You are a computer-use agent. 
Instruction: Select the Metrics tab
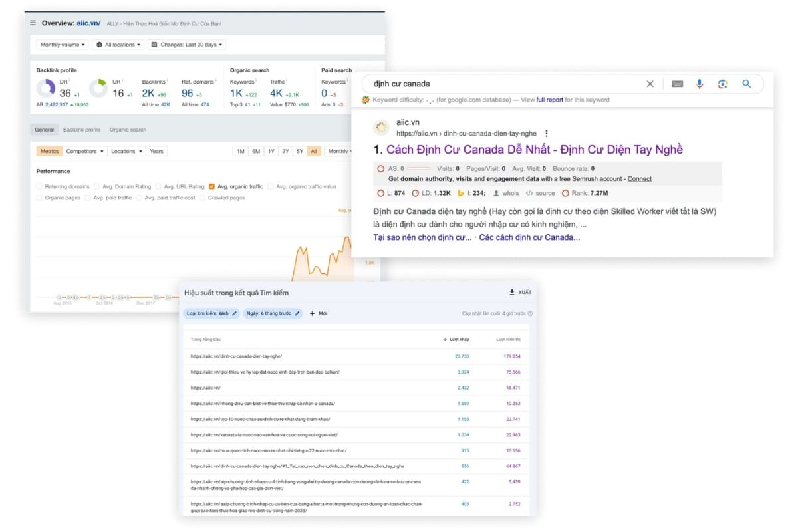[49, 152]
